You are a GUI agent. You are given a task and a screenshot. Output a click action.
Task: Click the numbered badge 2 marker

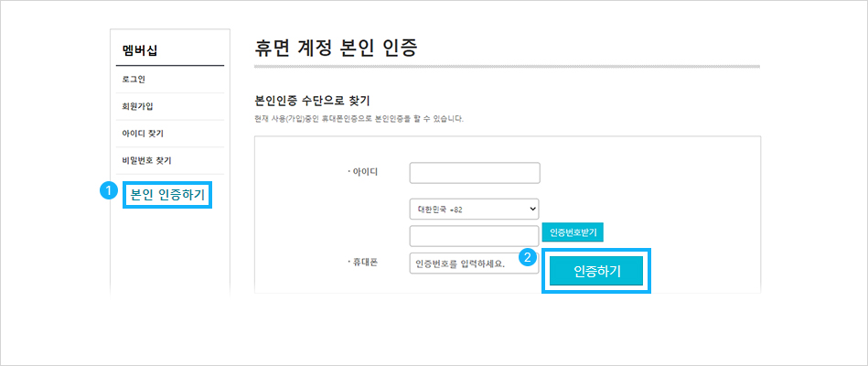click(x=527, y=257)
